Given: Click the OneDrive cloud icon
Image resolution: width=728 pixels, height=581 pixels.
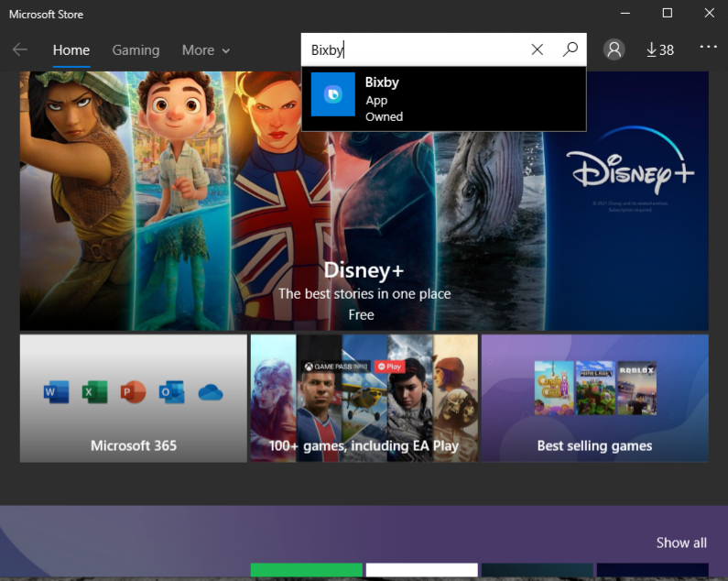Looking at the screenshot, I should click(211, 393).
